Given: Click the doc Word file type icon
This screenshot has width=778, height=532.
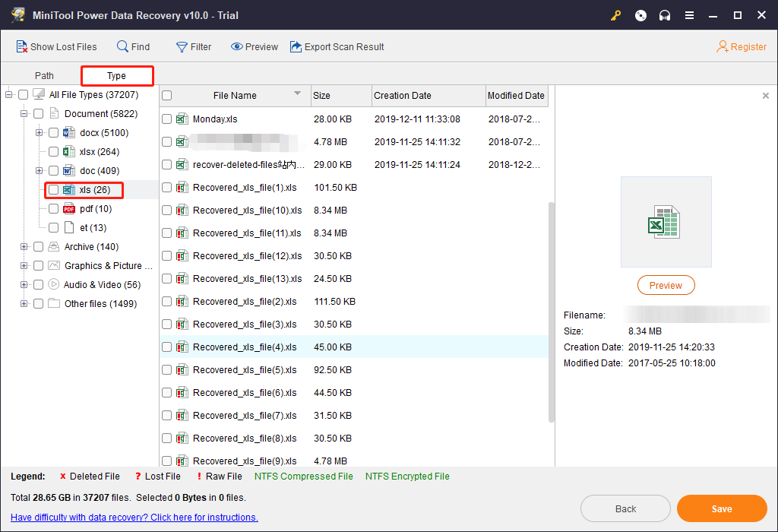Looking at the screenshot, I should point(69,170).
